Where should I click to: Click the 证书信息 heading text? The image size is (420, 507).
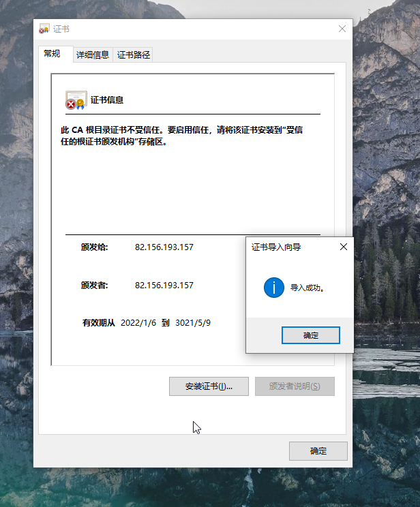pyautogui.click(x=107, y=100)
